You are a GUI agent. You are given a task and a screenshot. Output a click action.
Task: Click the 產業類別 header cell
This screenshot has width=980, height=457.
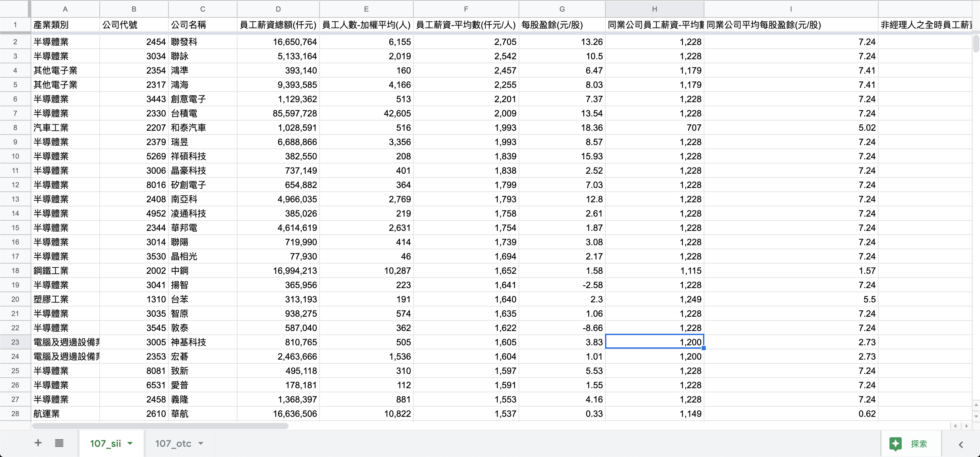pos(65,25)
